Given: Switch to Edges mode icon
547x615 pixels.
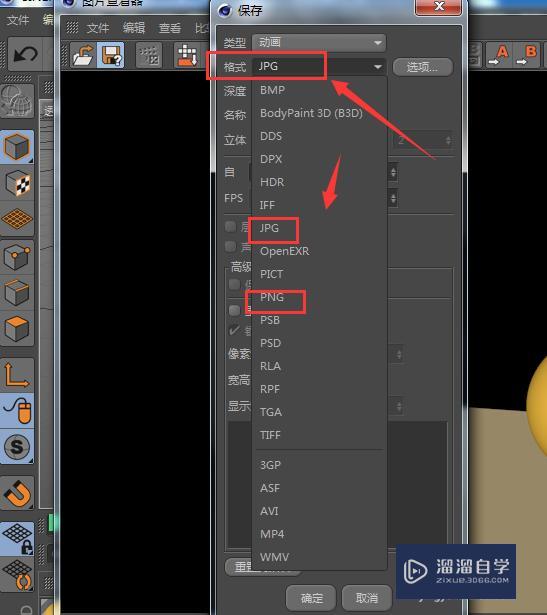Looking at the screenshot, I should pos(17,293).
